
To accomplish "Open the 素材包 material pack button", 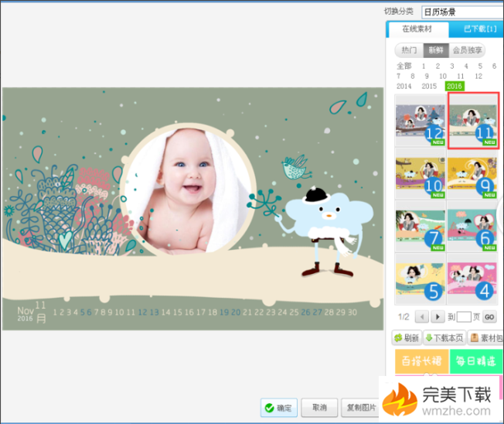I will coord(485,338).
